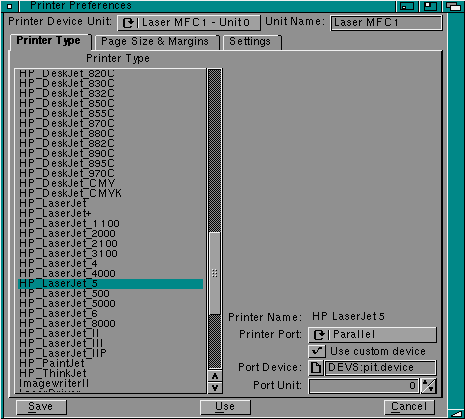Select HP_DeskJet_882C in the list

(x=110, y=143)
